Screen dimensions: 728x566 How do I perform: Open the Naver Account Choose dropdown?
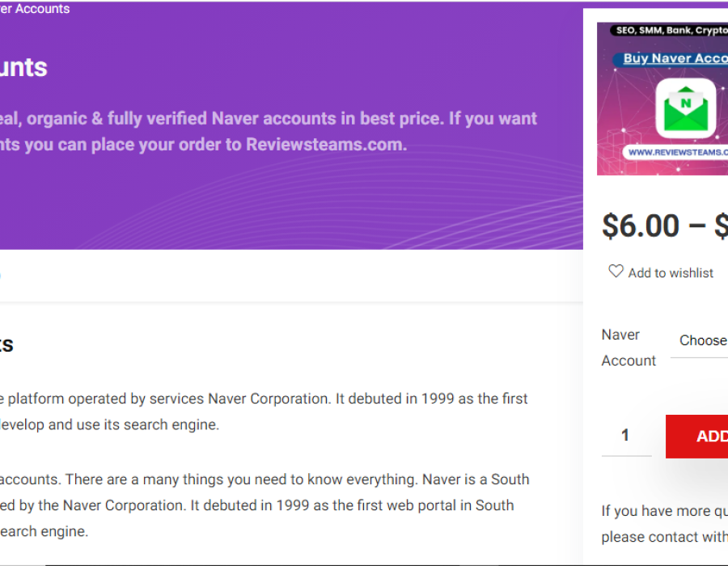(x=699, y=342)
